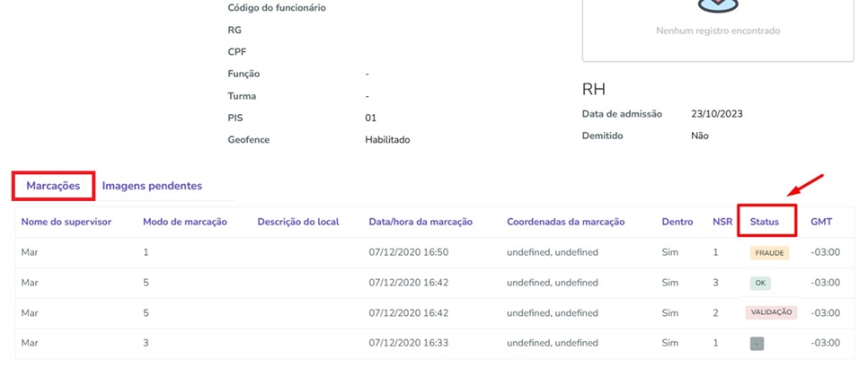Select the FRAUDE status badge
The width and height of the screenshot is (868, 377).
point(769,252)
